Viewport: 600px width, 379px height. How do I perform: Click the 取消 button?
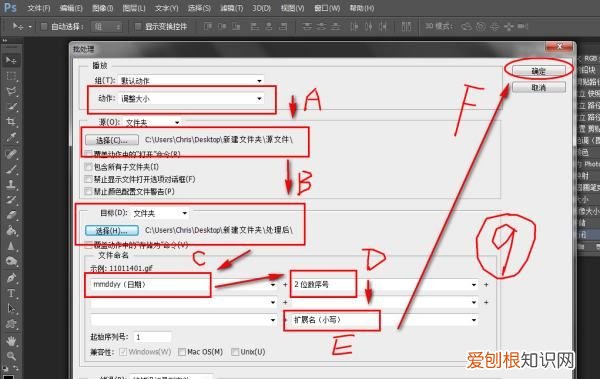click(x=538, y=88)
